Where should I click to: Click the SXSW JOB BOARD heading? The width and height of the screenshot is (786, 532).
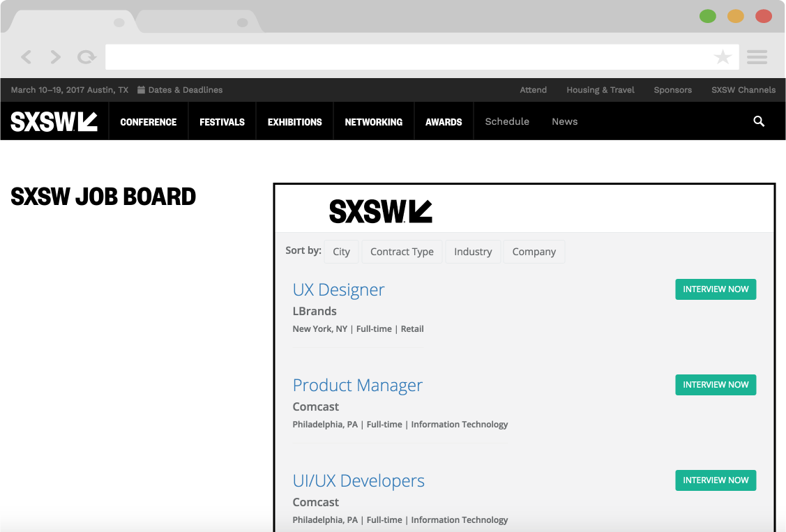click(x=103, y=197)
